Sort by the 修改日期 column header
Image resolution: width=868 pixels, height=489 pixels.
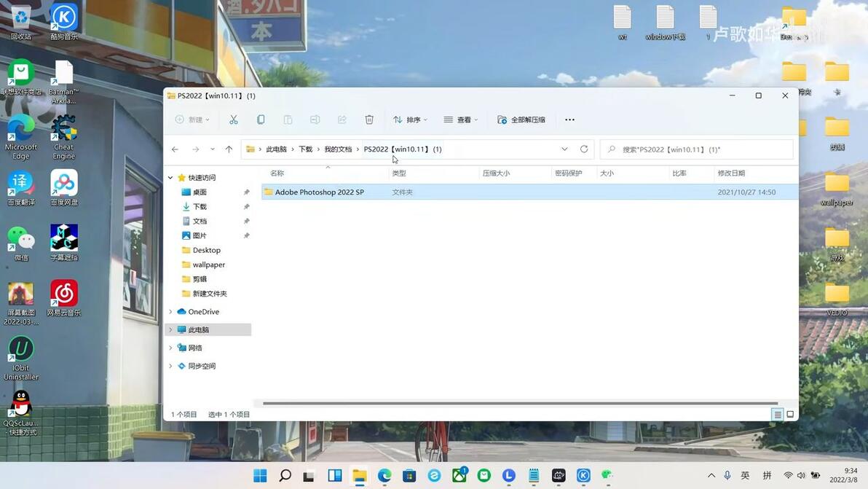point(731,173)
